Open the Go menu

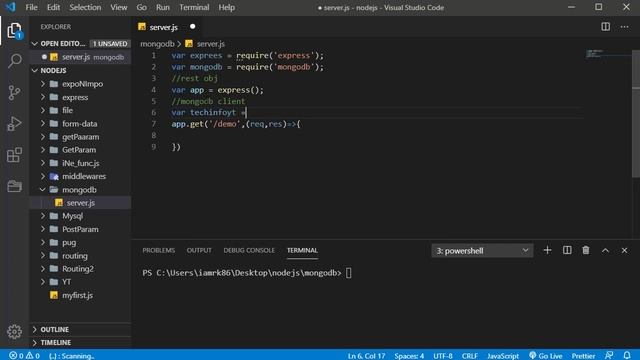(x=141, y=7)
